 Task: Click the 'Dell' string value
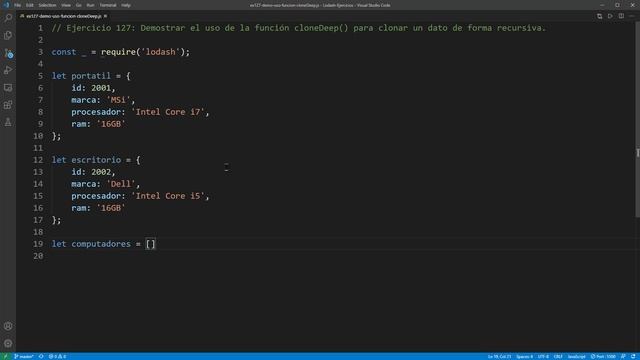[121, 184]
